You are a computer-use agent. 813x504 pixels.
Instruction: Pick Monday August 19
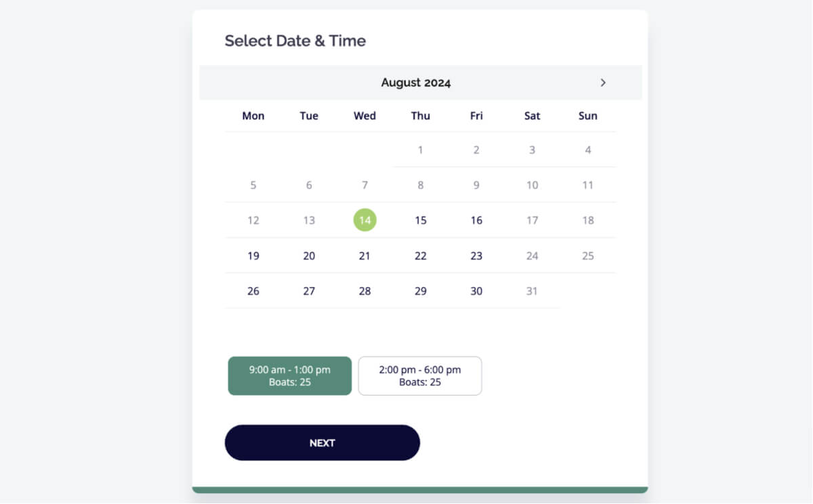tap(253, 255)
